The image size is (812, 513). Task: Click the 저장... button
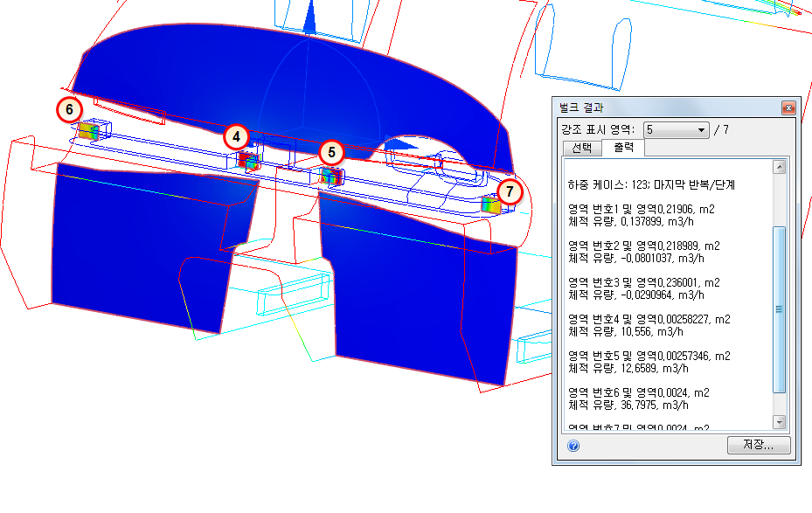click(759, 445)
